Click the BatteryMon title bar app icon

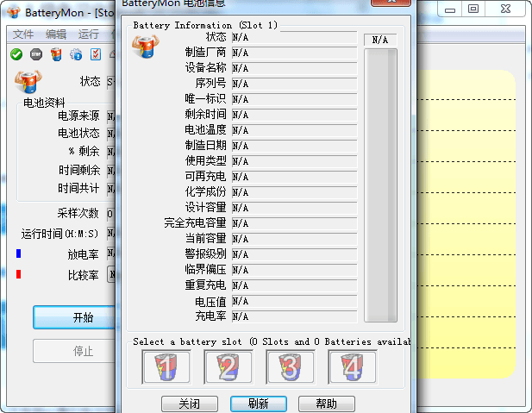14,13
